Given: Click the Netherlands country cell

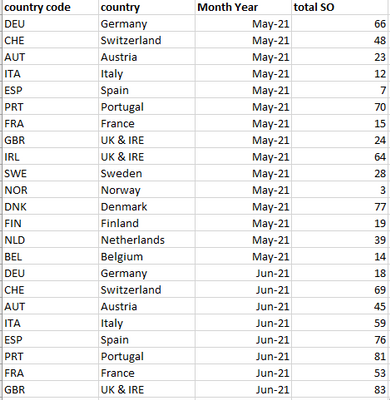Looking at the screenshot, I should 147,240.
